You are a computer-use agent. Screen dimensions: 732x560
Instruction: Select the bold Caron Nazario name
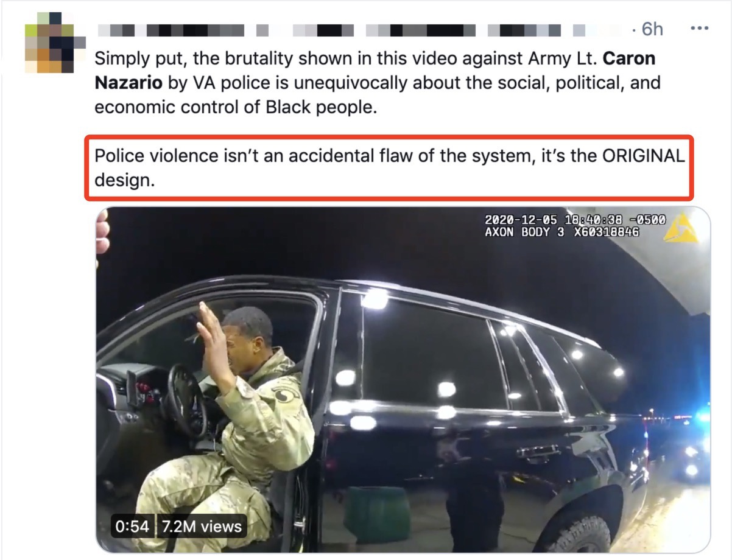coord(375,71)
